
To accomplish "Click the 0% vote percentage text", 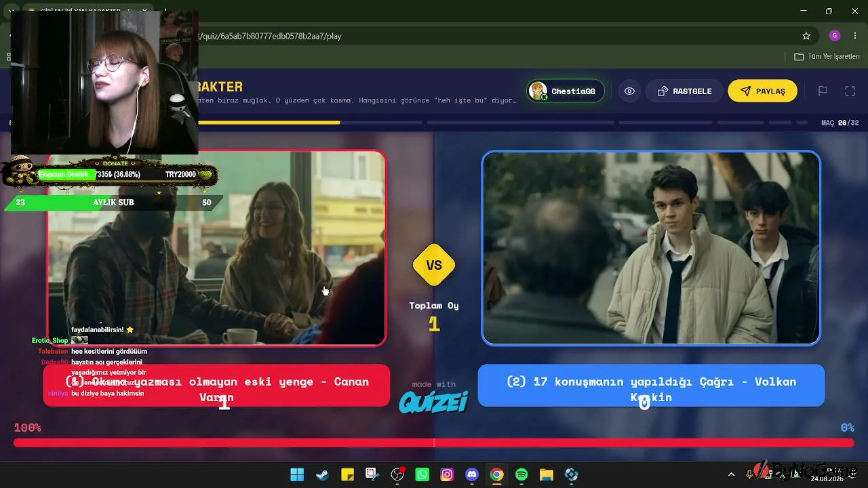I will point(847,428).
